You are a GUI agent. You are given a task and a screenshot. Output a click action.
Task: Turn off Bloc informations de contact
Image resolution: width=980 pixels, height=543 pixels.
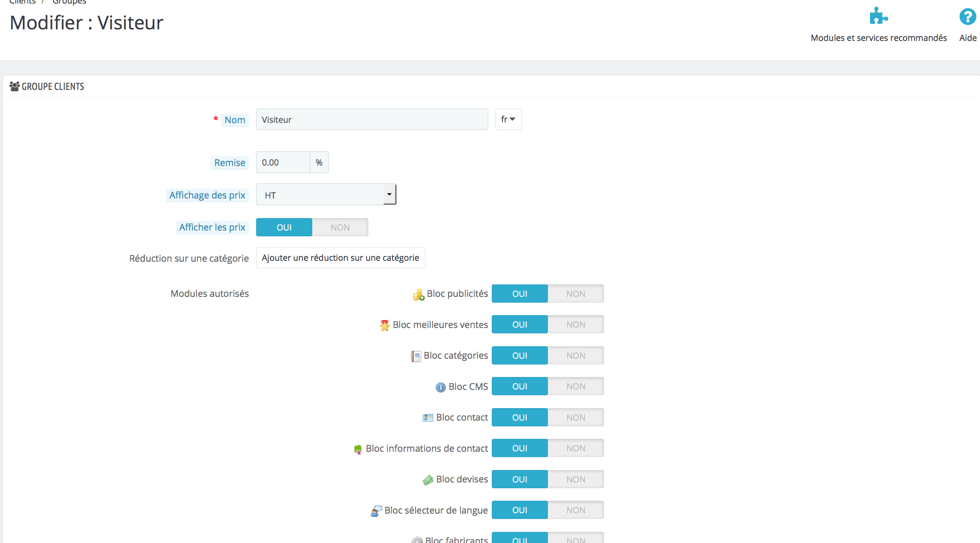click(x=576, y=448)
